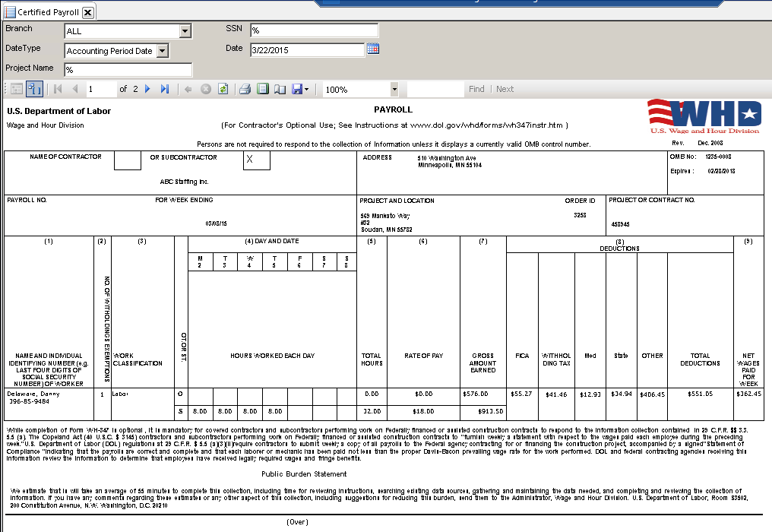Click Find in the report toolbar
772x532 pixels.
click(476, 89)
